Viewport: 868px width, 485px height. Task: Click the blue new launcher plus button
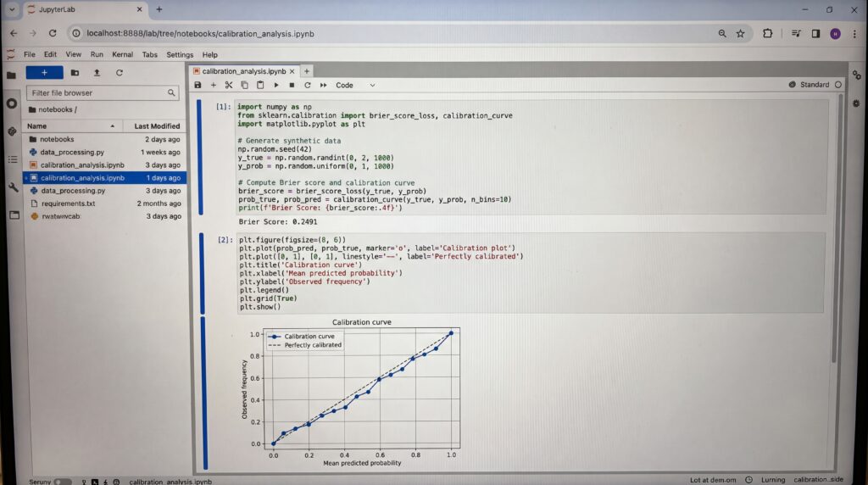click(x=44, y=73)
